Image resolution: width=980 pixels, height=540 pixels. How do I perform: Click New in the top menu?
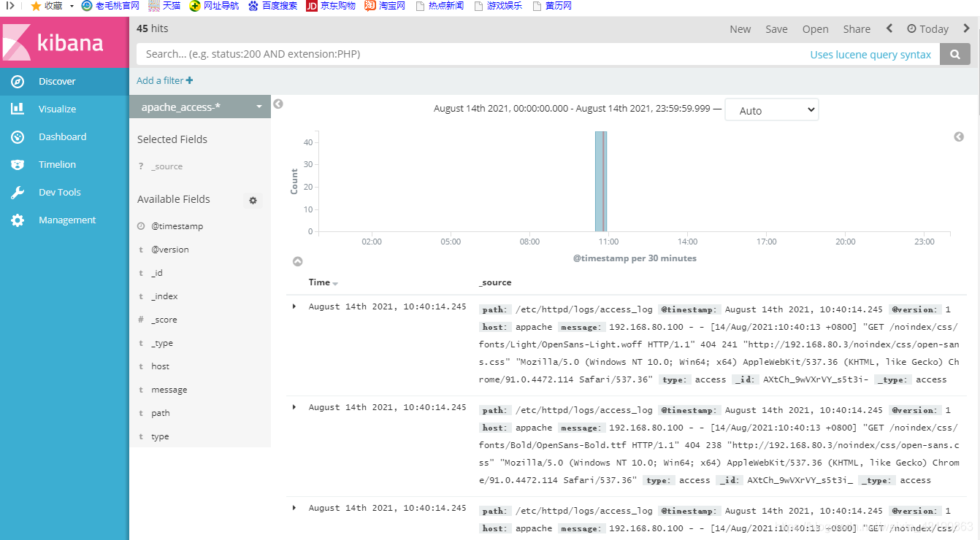(740, 29)
